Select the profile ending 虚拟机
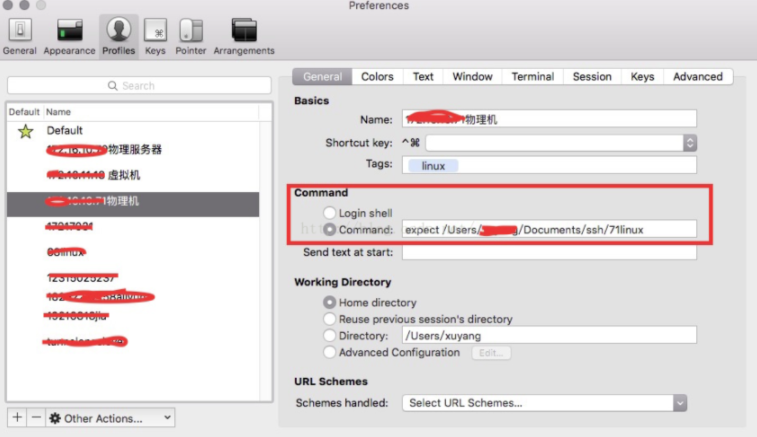757x437 pixels. [133, 175]
